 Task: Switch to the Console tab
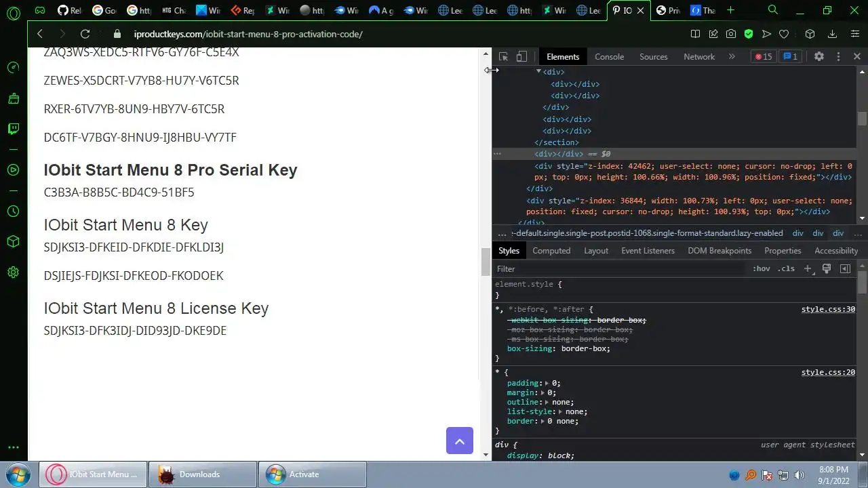tap(609, 57)
